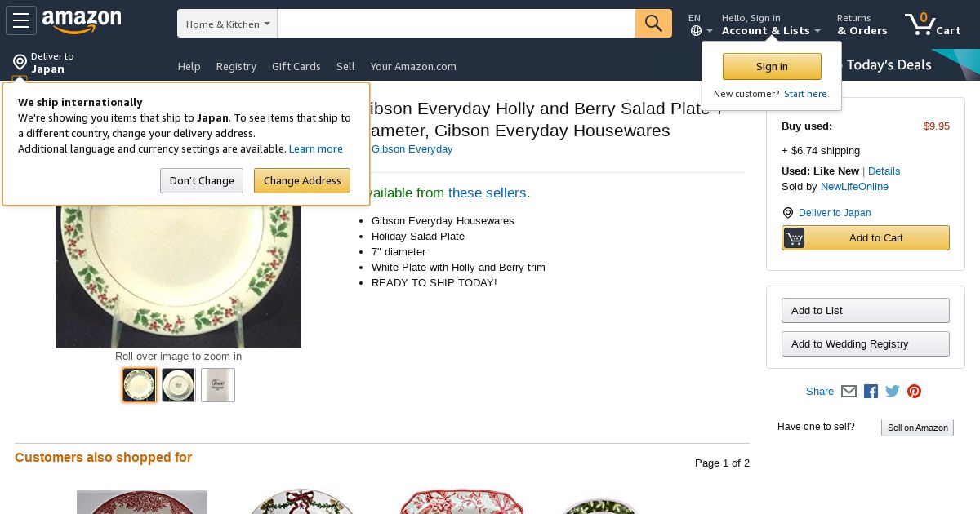Click the Deliver to Japan location icon
The height and width of the screenshot is (514, 980).
(20, 63)
